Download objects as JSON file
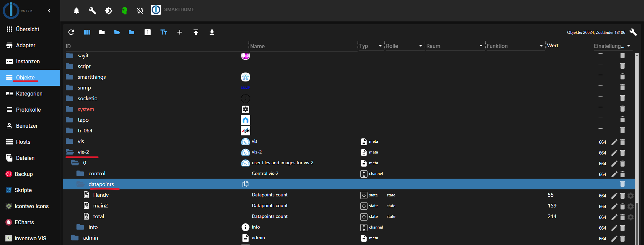644x245 pixels. [x=212, y=32]
